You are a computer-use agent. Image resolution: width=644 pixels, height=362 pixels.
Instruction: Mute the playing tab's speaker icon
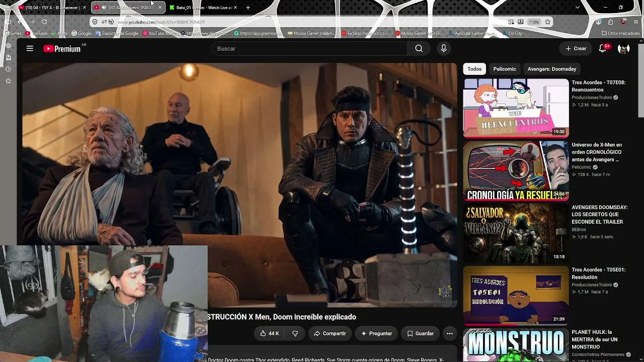[104, 8]
